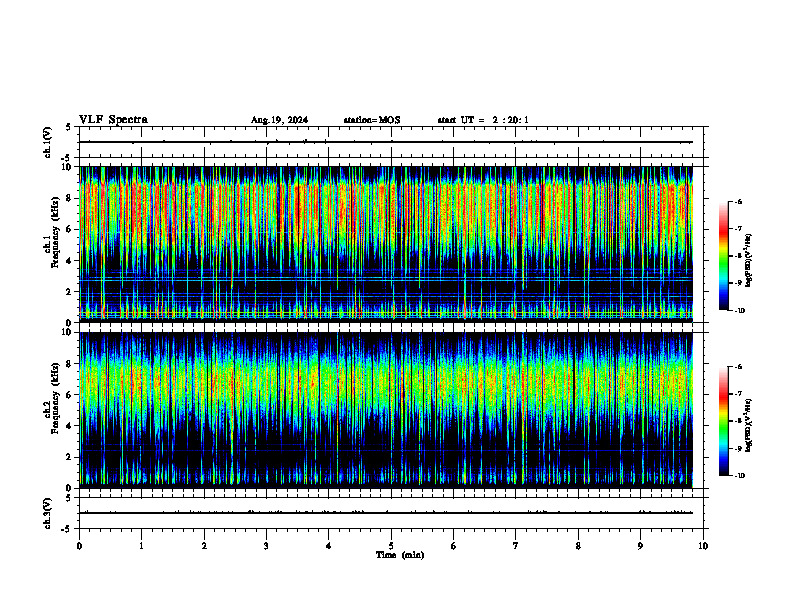Click the ch.3 voltage waveform trace
This screenshot has height=612, width=792.
[386, 513]
